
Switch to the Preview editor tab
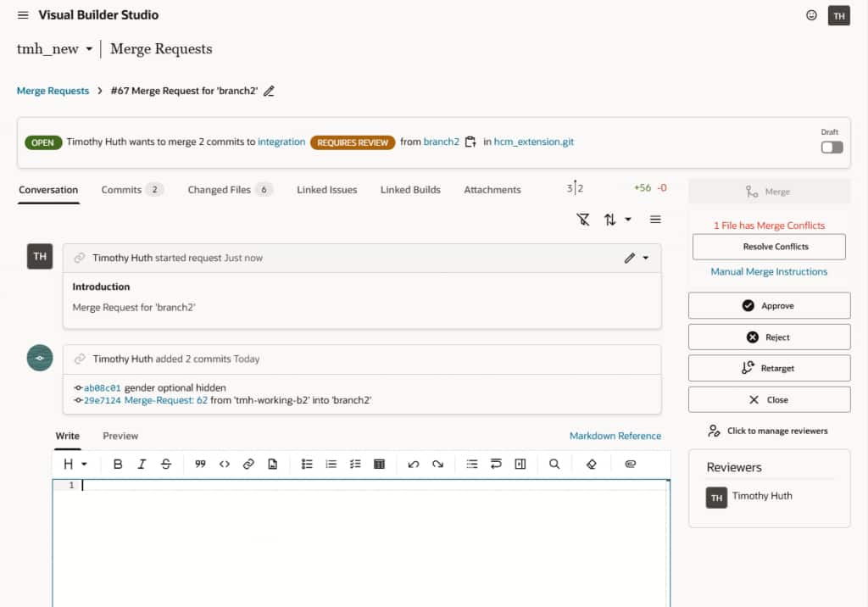[x=120, y=437]
